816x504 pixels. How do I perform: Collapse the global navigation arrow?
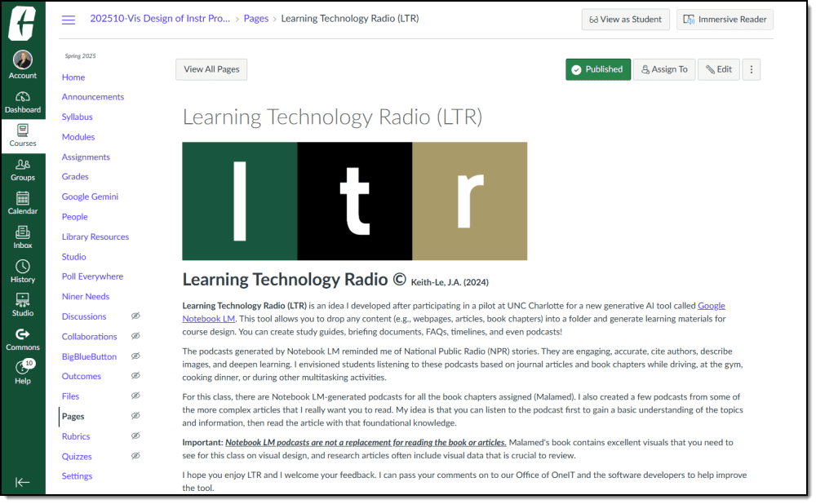click(23, 482)
